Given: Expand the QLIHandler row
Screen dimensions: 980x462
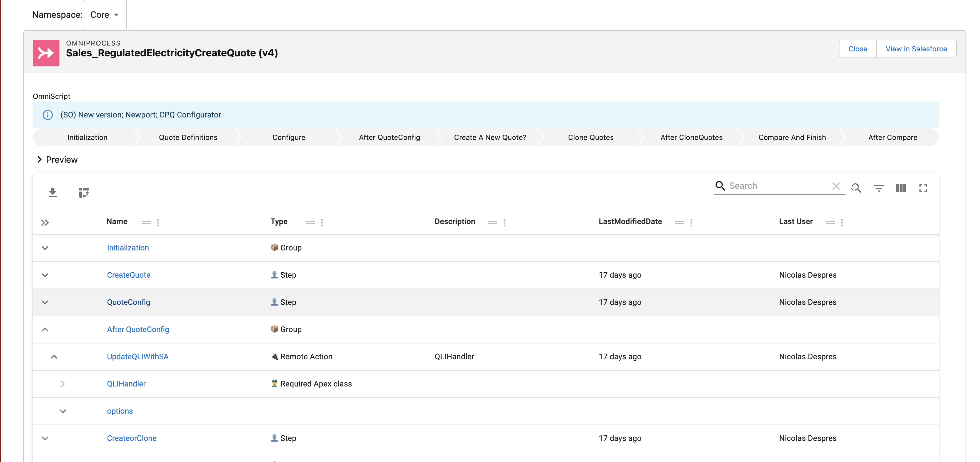Looking at the screenshot, I should [63, 384].
